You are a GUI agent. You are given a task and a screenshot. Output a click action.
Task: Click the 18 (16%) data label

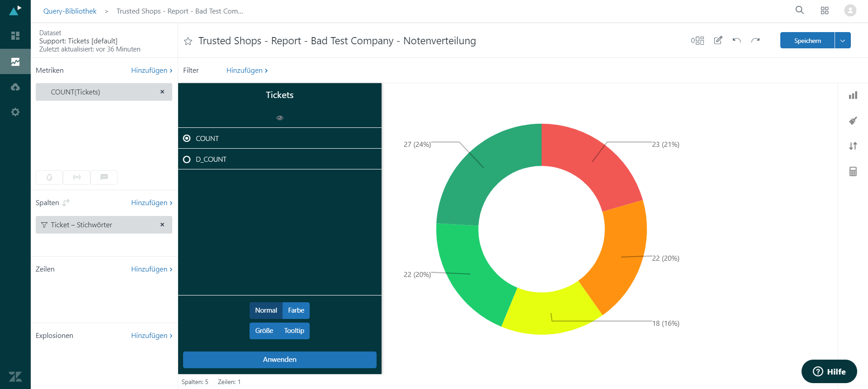point(665,323)
